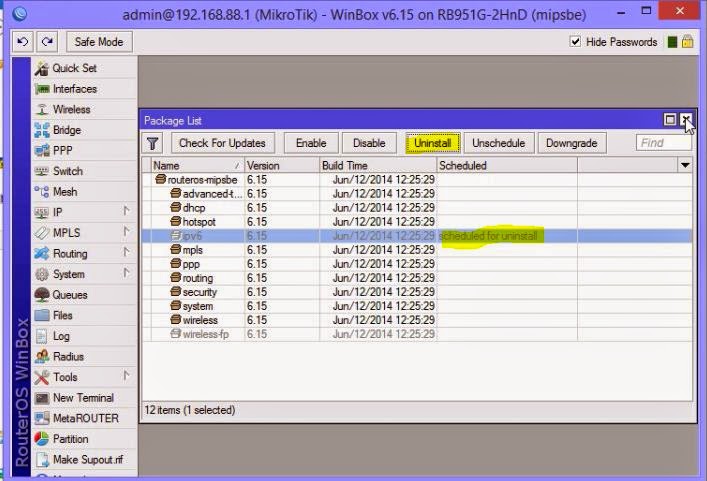Click the Redo arrow icon
This screenshot has height=481, width=707.
[x=47, y=42]
